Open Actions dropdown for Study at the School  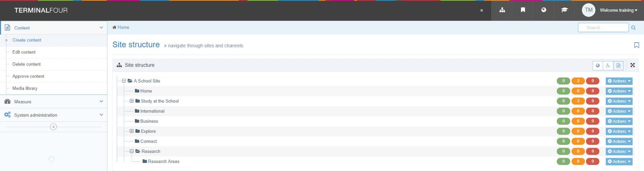click(x=619, y=101)
